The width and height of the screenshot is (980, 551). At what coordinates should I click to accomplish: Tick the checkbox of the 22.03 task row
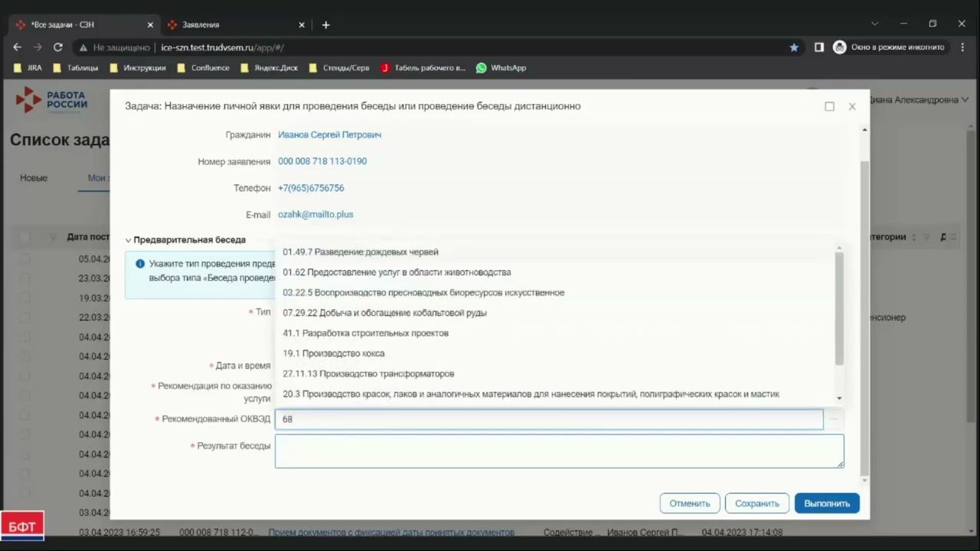click(24, 318)
